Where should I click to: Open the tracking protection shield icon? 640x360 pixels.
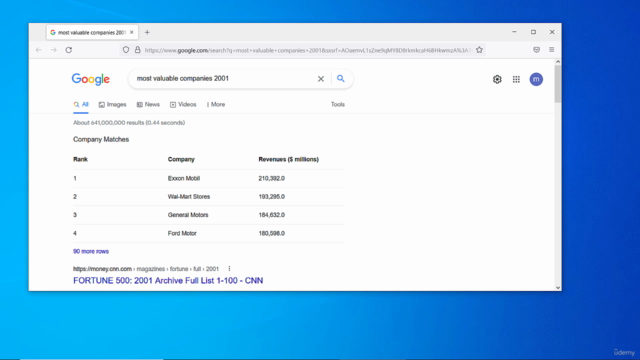(x=126, y=50)
